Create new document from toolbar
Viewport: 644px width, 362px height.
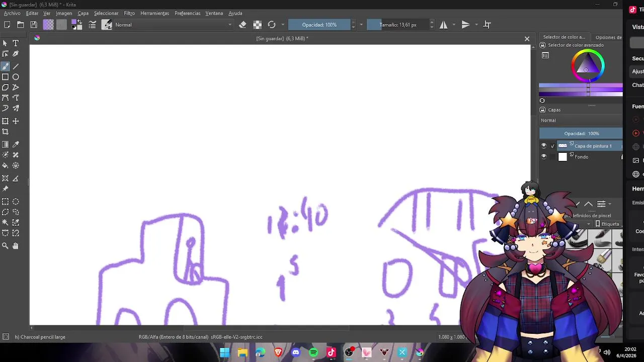[x=7, y=25]
